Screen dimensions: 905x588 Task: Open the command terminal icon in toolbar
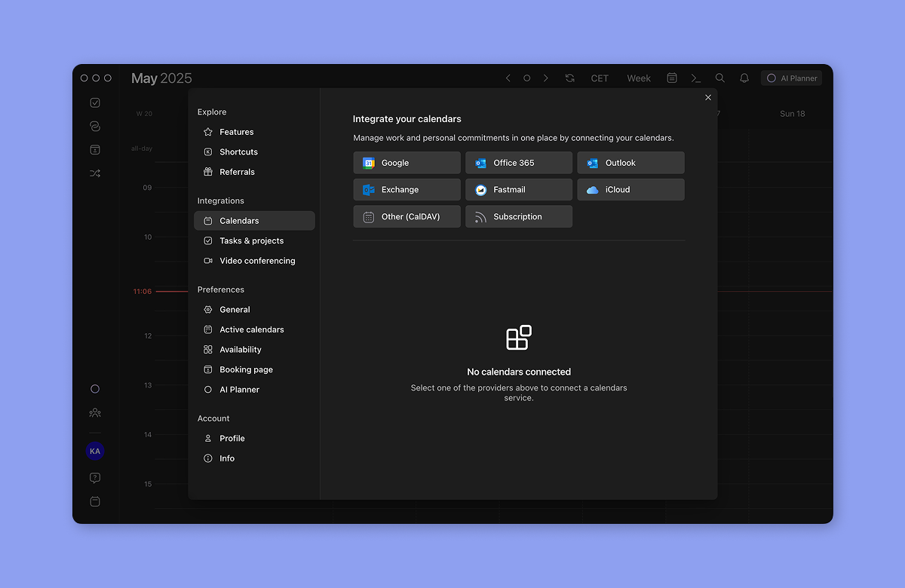coord(696,78)
